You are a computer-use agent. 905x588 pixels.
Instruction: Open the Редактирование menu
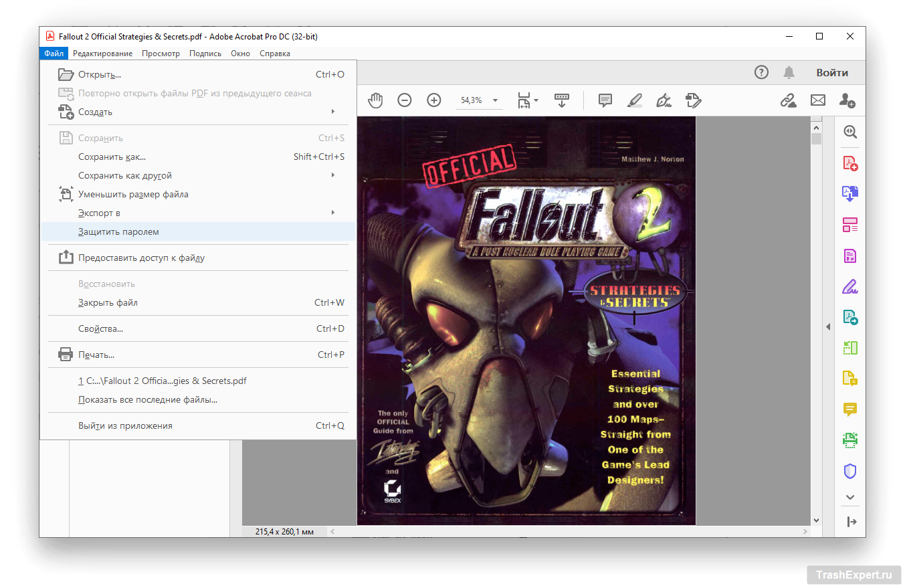103,54
